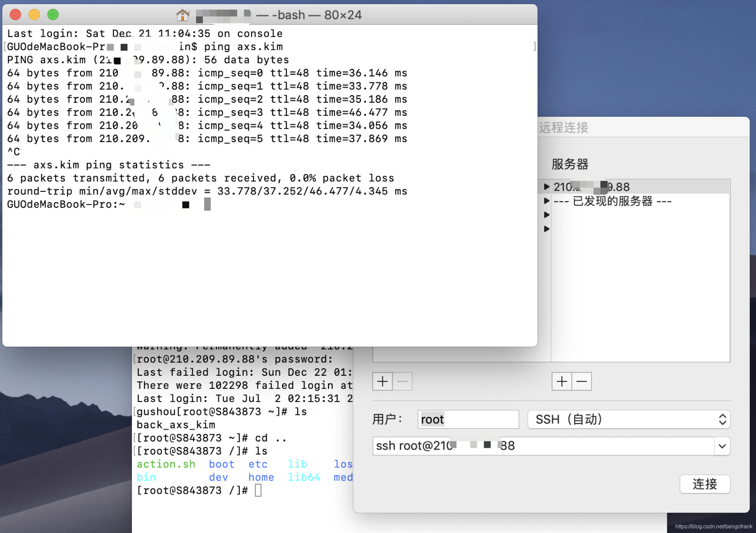756x533 pixels.
Task: Click the fourth disclosure triangle in server list
Action: (547, 229)
